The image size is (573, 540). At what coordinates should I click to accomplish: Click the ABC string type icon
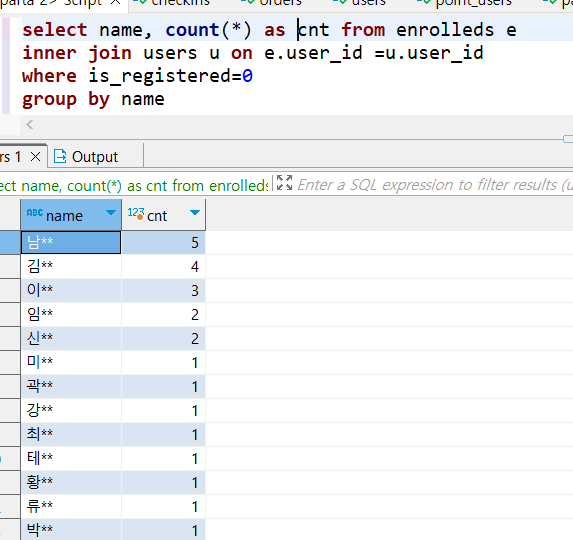tap(35, 212)
